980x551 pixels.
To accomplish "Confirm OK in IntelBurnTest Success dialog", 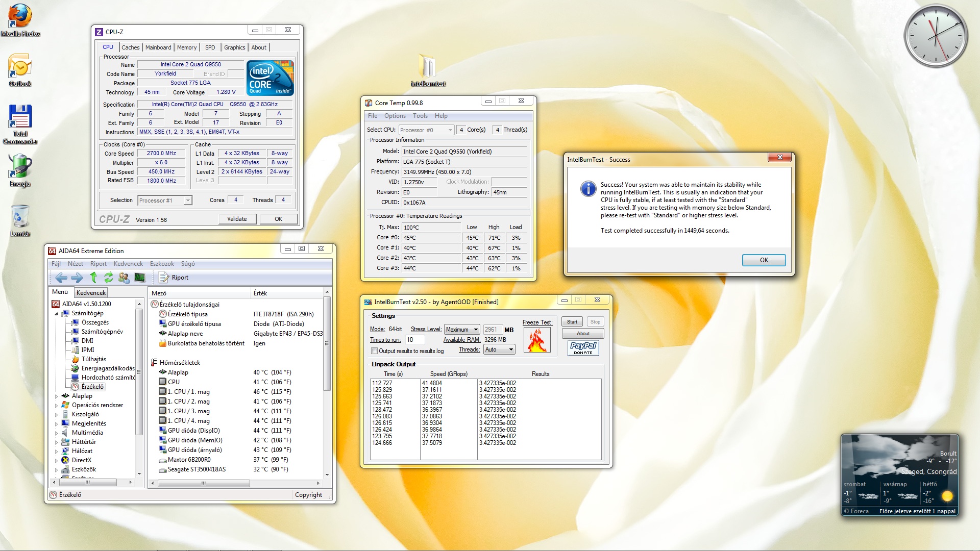I will tap(764, 260).
